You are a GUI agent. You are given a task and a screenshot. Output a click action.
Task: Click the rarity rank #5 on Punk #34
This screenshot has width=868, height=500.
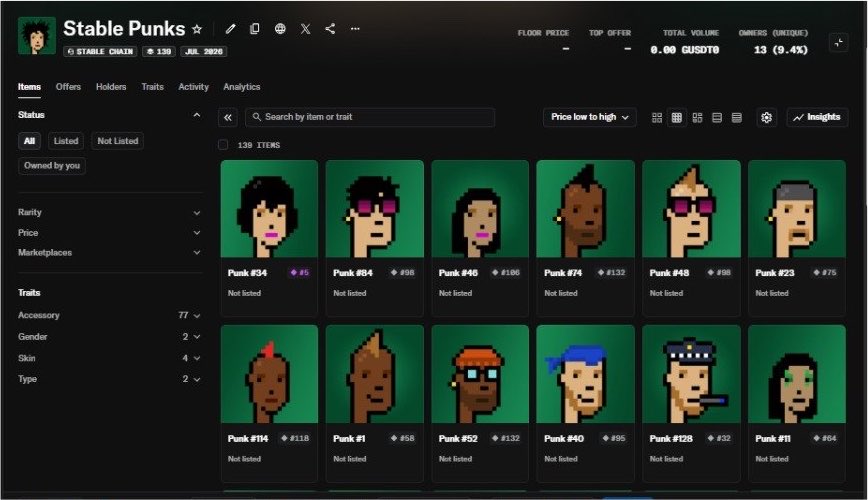(300, 272)
